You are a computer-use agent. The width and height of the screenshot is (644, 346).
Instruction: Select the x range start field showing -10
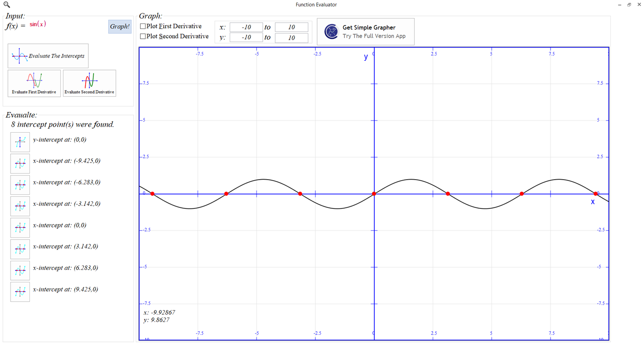click(x=246, y=27)
